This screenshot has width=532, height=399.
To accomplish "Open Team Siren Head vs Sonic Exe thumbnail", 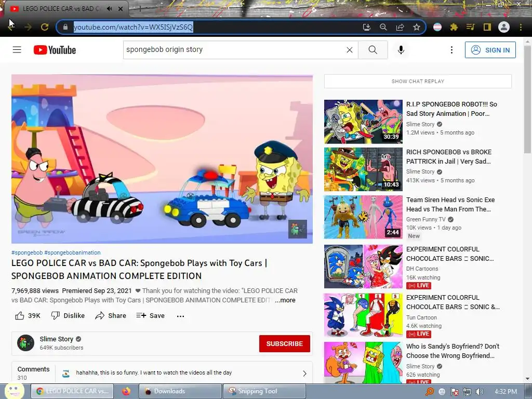I will tap(363, 217).
